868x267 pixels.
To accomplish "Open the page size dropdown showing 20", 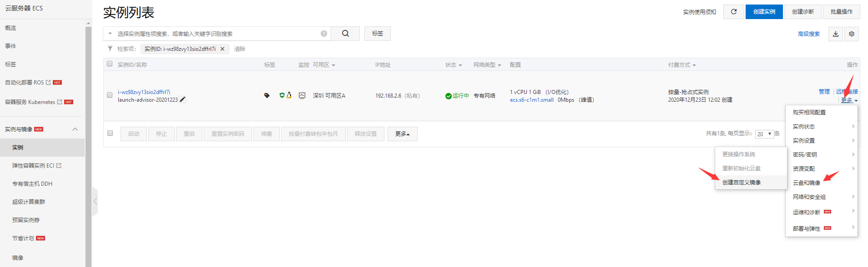I will (764, 134).
